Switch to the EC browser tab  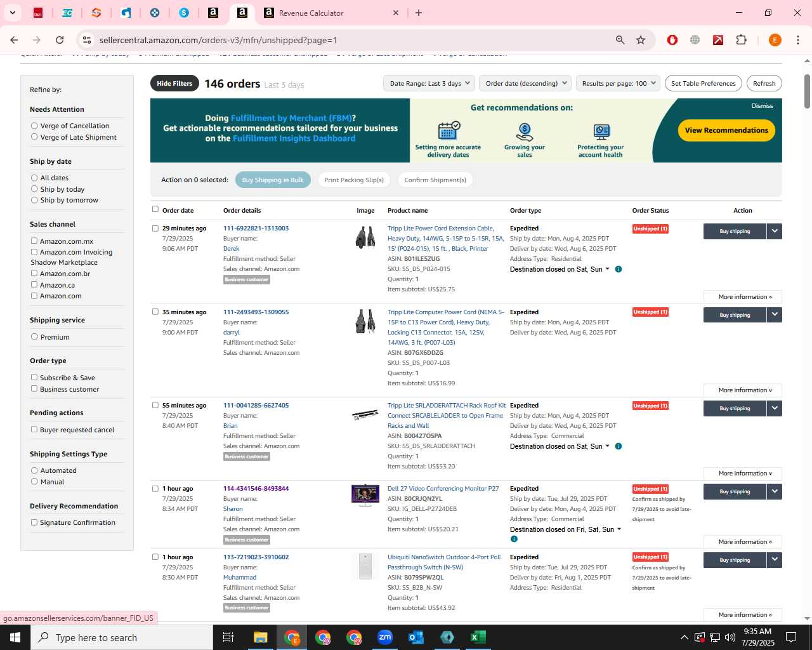(67, 13)
